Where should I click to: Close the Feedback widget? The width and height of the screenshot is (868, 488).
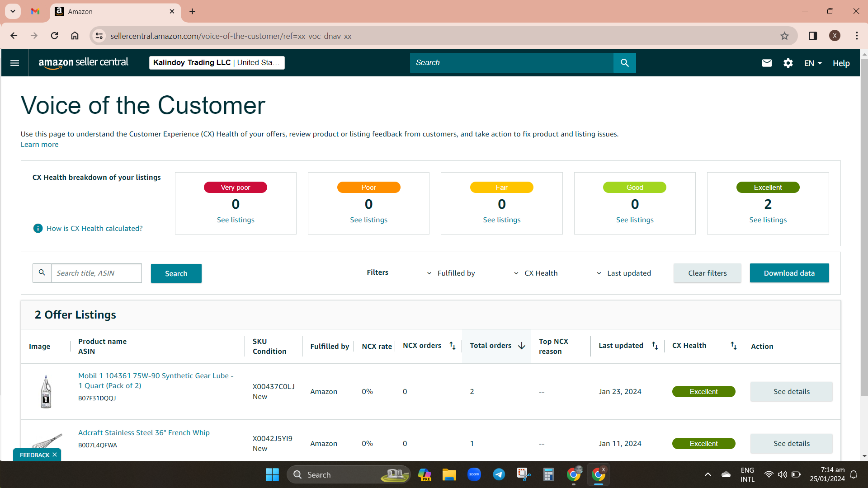pos(55,455)
